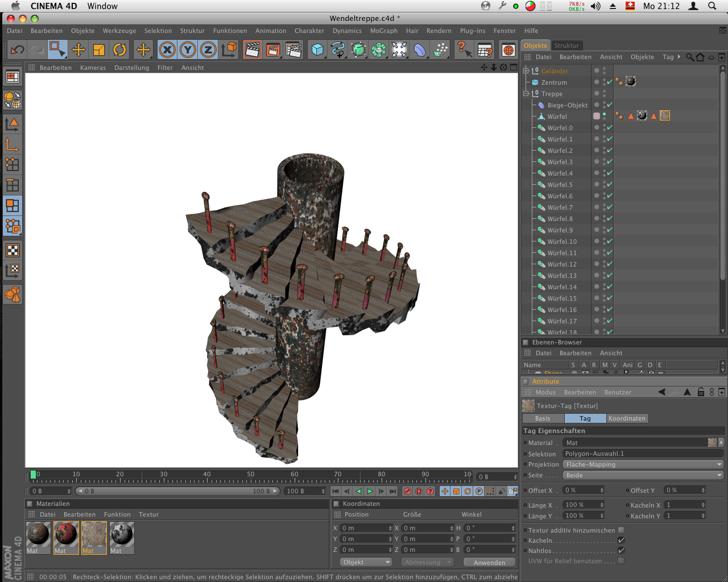Click the Anwenden button
This screenshot has height=582, width=728.
489,562
